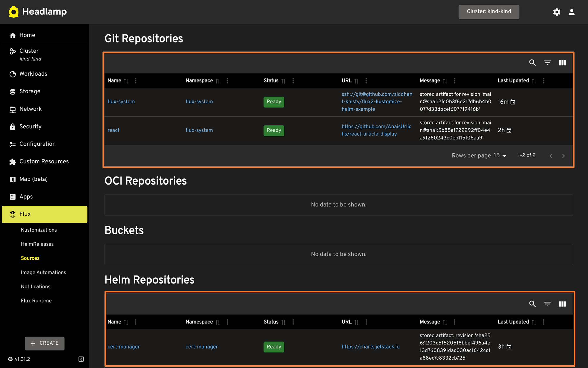Go to next page of Git Repositories

tap(564, 156)
